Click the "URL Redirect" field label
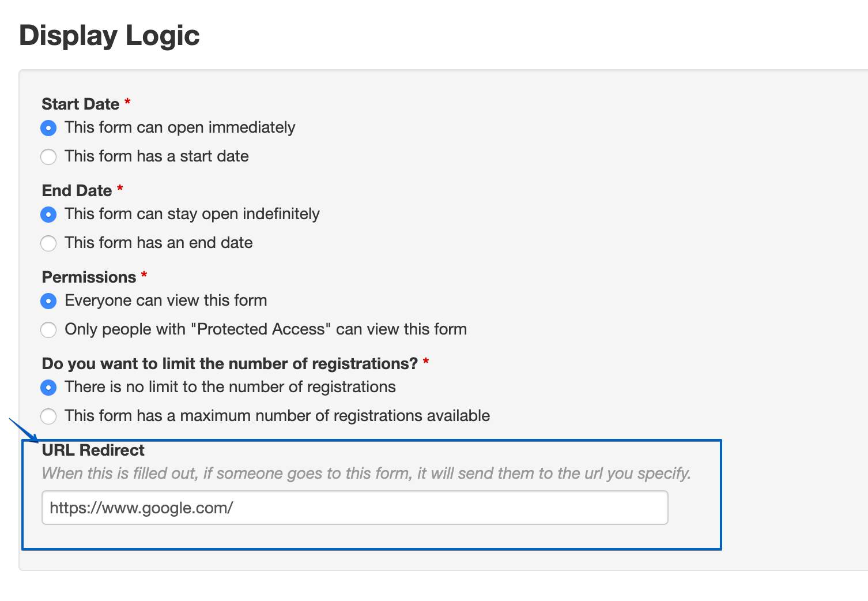The height and width of the screenshot is (601, 868). pos(93,450)
